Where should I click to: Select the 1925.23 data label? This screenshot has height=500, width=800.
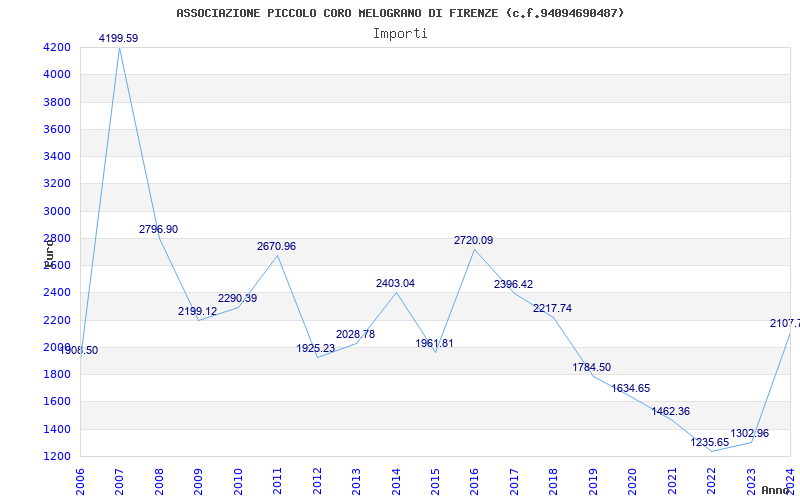(316, 348)
